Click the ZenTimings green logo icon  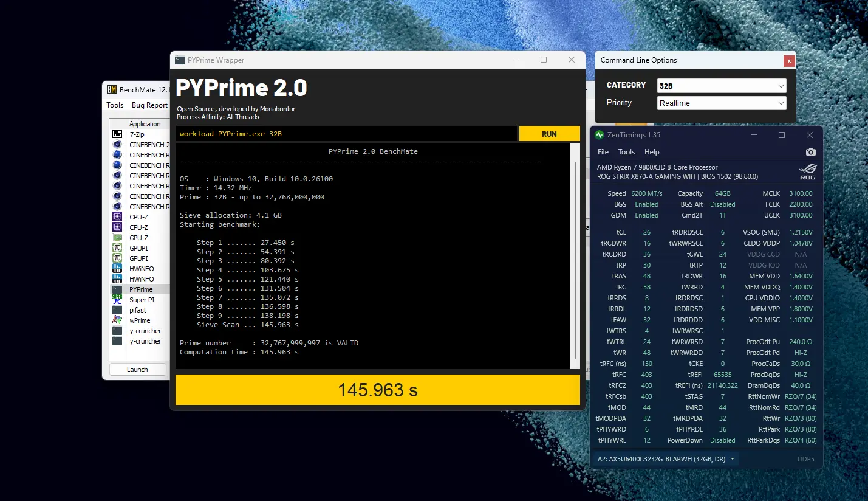[x=600, y=135]
